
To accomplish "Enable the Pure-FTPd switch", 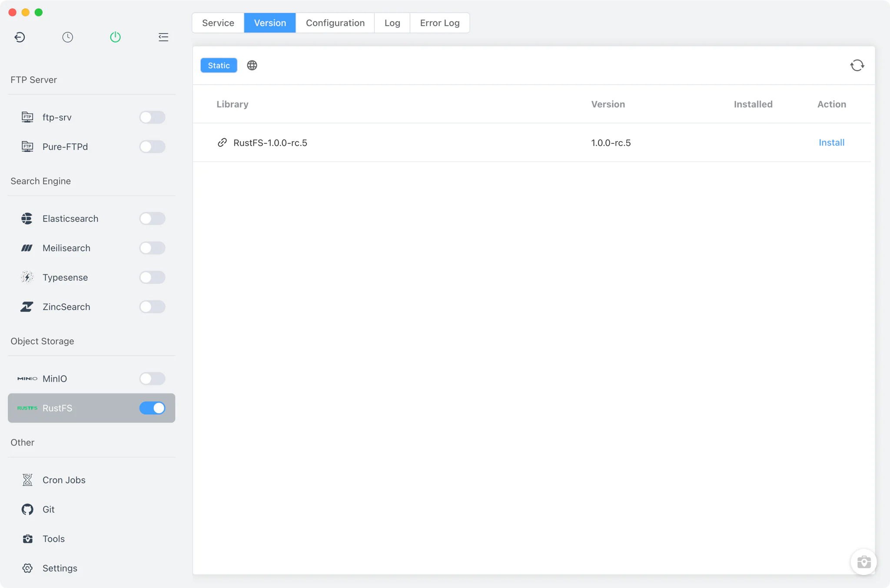I will click(x=152, y=147).
